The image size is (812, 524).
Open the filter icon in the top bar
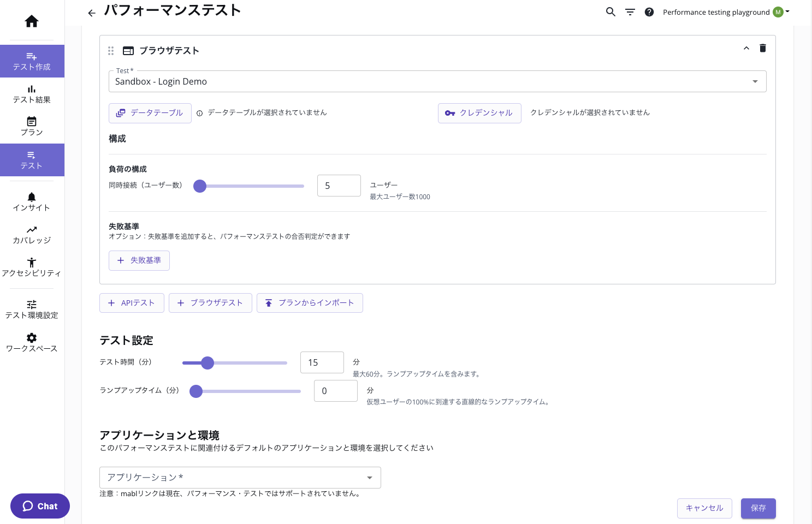pos(630,12)
